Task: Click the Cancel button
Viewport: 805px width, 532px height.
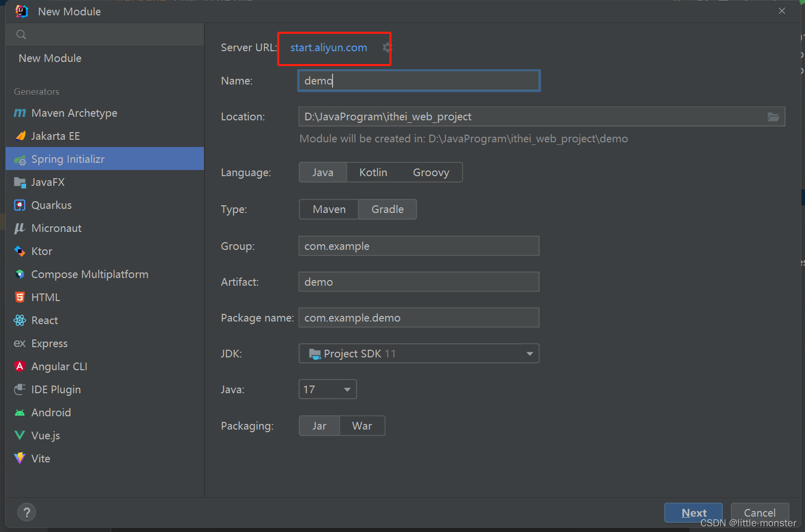Action: coord(759,513)
